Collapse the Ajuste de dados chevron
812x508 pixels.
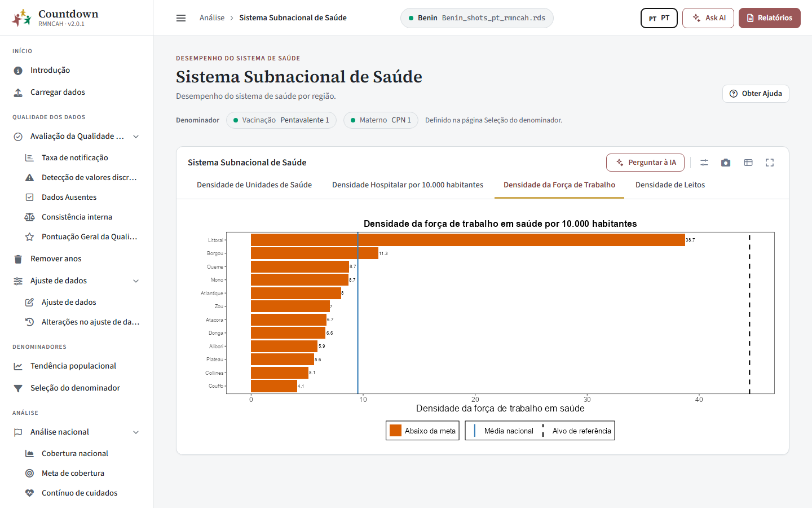tap(136, 281)
